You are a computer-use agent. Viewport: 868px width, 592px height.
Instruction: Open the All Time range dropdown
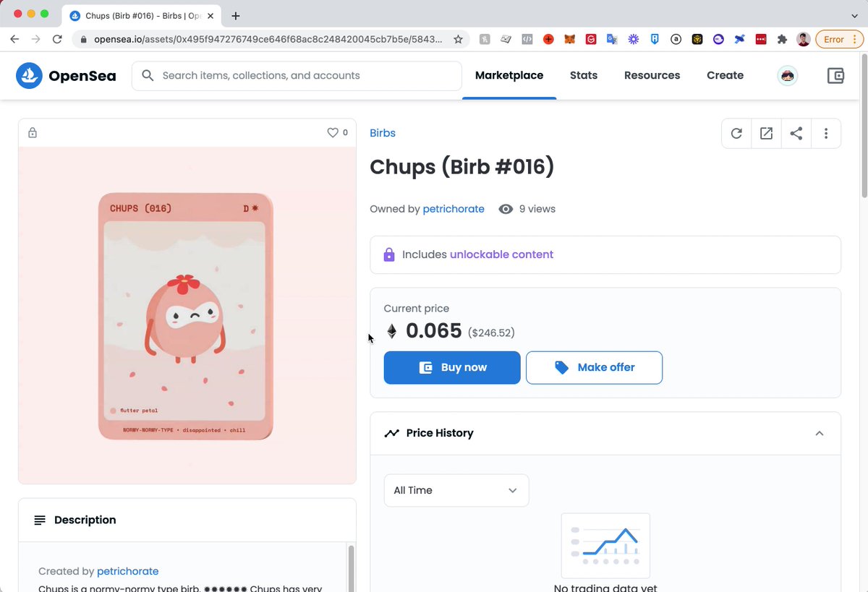pyautogui.click(x=456, y=490)
